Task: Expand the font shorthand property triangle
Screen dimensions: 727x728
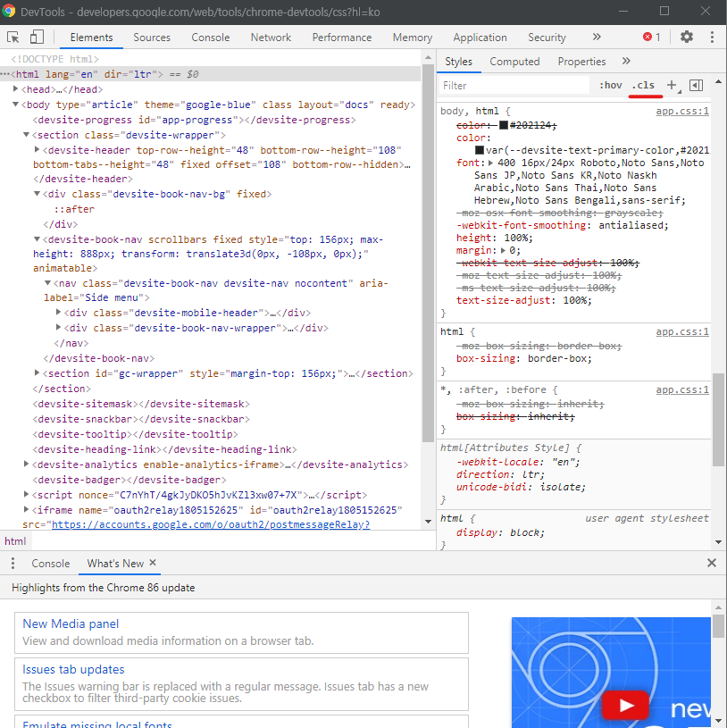Action: [x=490, y=163]
